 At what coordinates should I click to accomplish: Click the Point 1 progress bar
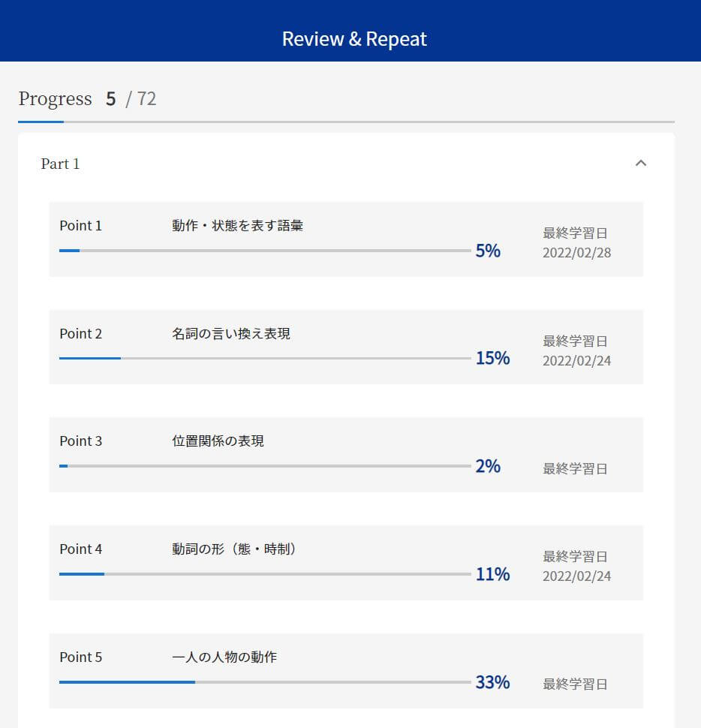265,251
